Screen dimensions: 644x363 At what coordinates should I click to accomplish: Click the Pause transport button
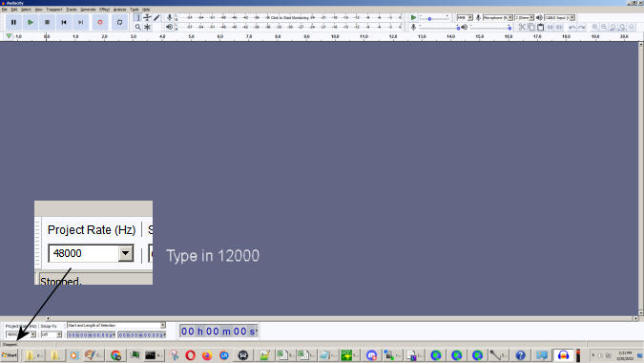click(x=13, y=22)
